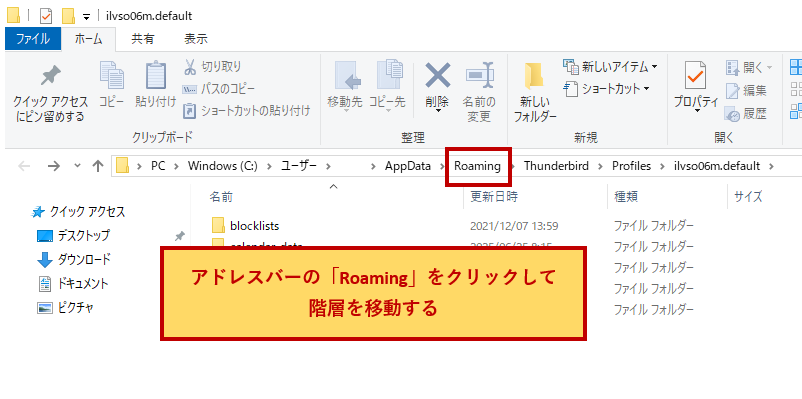Click the Copy icon in the clipboard group
This screenshot has height=399, width=802.
point(112,75)
